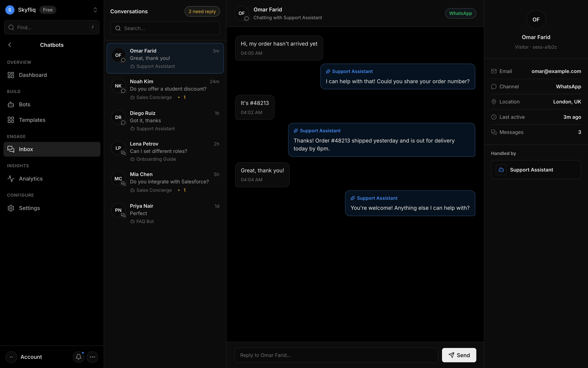Click the Account avatar icon
The image size is (588, 368).
pos(11,357)
